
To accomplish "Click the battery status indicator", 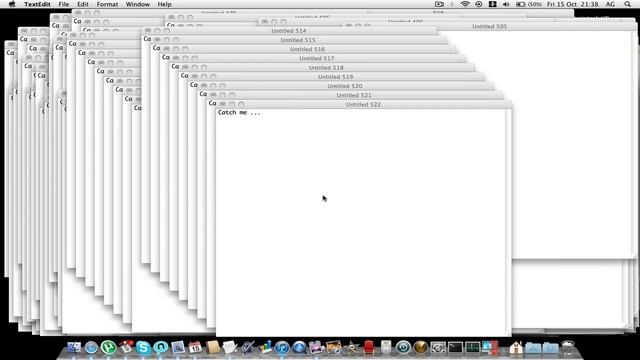I will (529, 4).
